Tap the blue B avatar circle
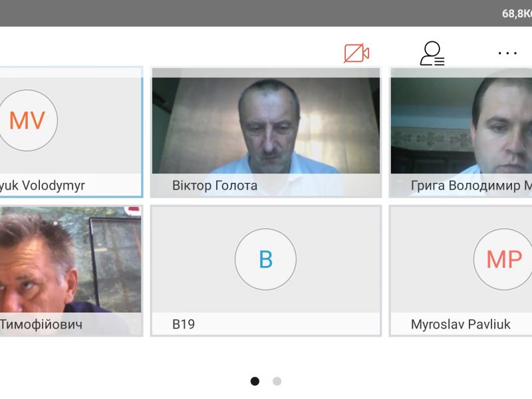The width and height of the screenshot is (532, 399). coord(265,259)
